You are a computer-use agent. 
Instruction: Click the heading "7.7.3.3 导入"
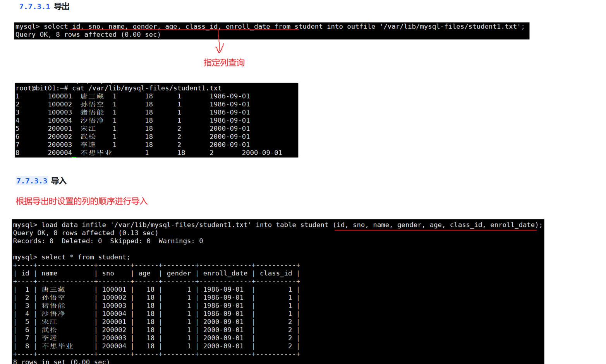[41, 181]
